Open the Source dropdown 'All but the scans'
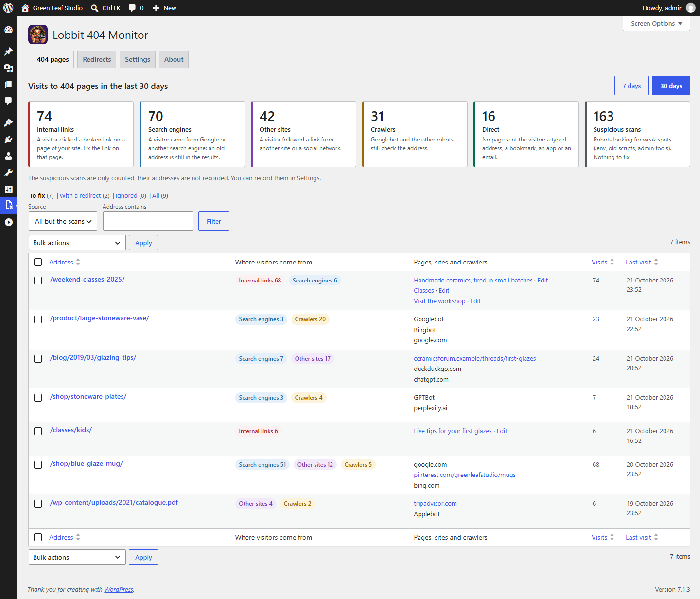The height and width of the screenshot is (599, 700). (63, 221)
